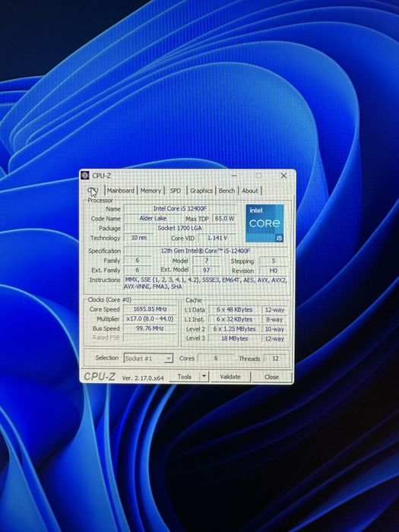Click the Level 2 associativity 10-way
This screenshot has height=532, width=399.
click(274, 329)
